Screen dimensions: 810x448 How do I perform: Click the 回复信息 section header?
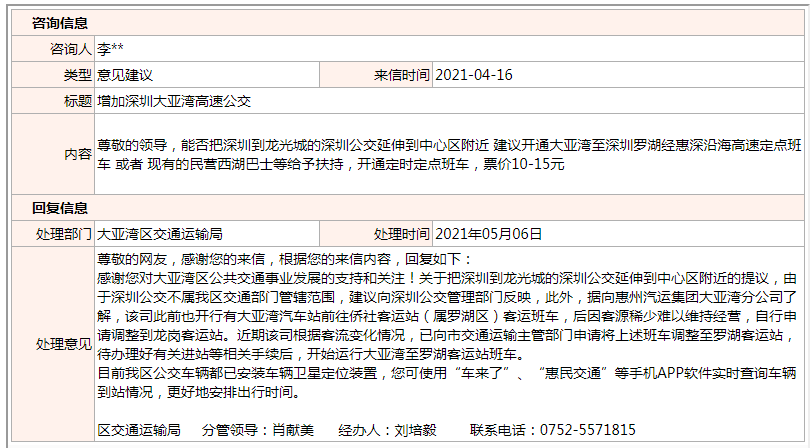tap(59, 208)
